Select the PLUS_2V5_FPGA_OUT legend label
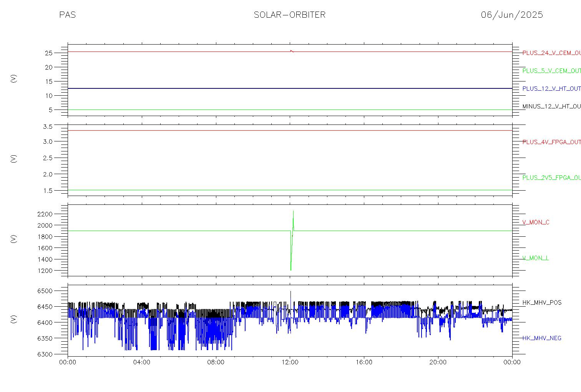Image resolution: width=581 pixels, height=392 pixels. coord(552,178)
